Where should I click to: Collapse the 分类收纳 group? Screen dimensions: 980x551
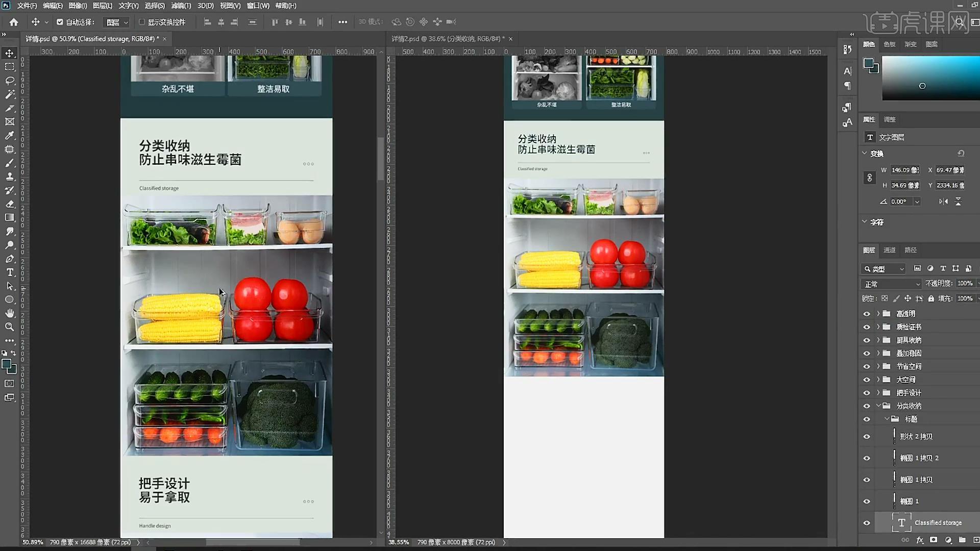(x=878, y=406)
